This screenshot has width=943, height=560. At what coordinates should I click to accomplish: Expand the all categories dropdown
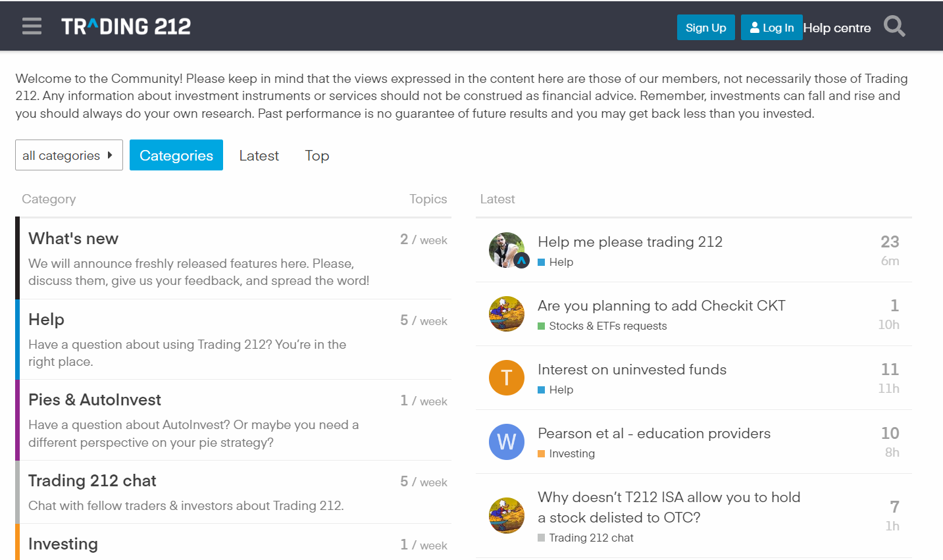pyautogui.click(x=69, y=155)
